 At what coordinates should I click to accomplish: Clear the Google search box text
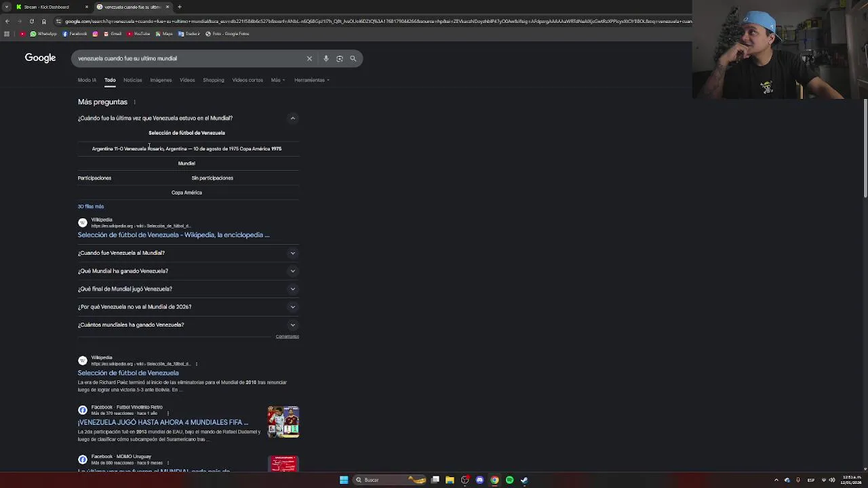click(x=309, y=58)
